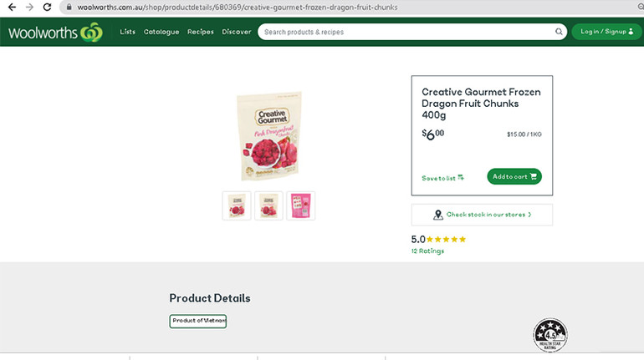Open the 12 Ratings link

click(x=427, y=251)
